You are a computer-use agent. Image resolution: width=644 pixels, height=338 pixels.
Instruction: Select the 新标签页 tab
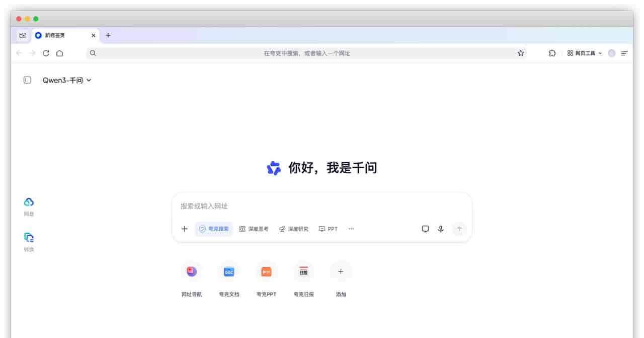pyautogui.click(x=65, y=35)
